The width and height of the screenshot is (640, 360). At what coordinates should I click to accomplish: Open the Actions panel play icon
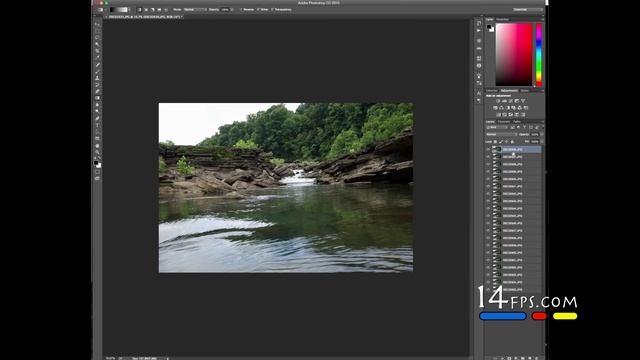pos(479,31)
